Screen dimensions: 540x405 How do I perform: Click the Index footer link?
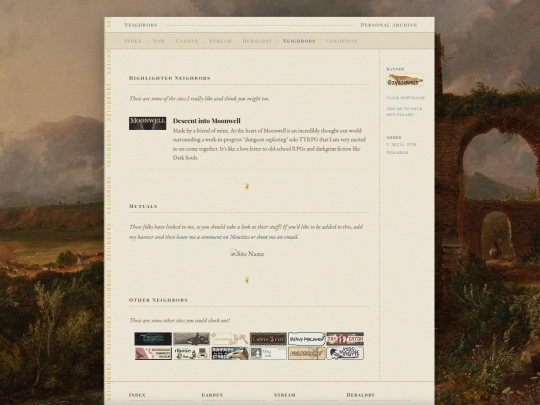tap(137, 395)
